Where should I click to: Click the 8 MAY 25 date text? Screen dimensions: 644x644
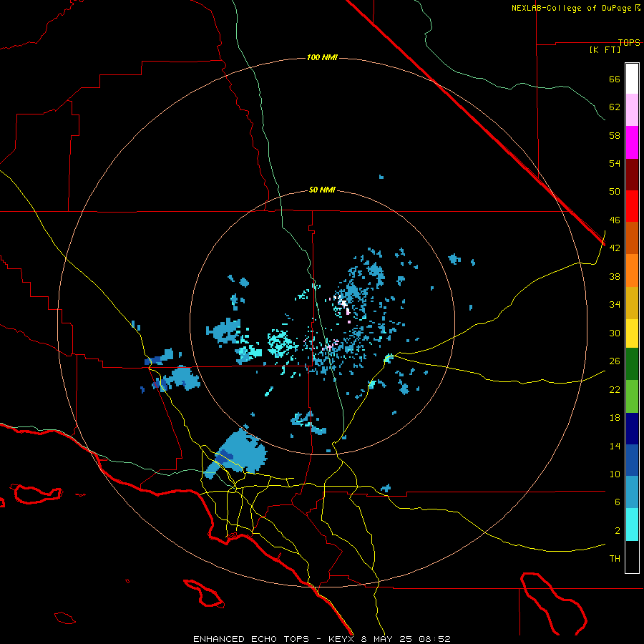(388, 639)
